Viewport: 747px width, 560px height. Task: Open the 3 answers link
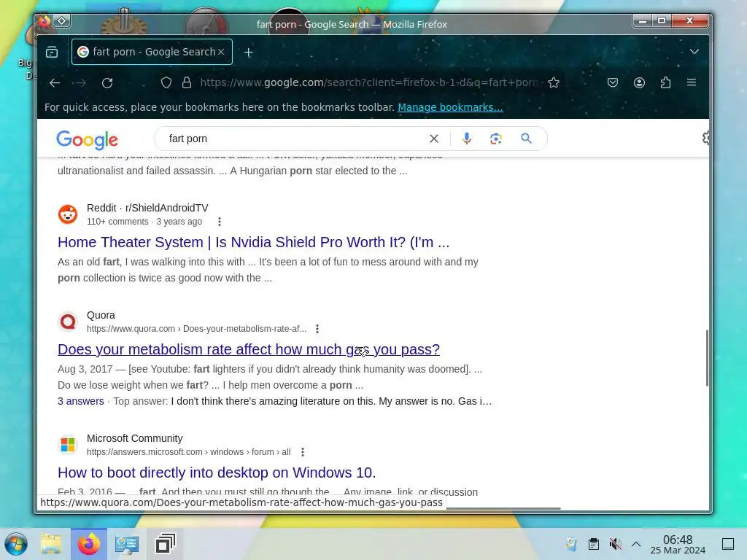pos(81,401)
